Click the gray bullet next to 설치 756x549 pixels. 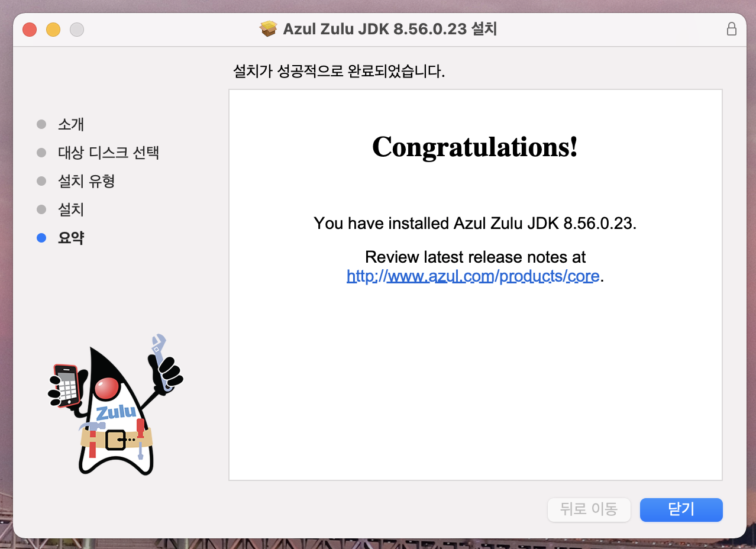pos(41,209)
